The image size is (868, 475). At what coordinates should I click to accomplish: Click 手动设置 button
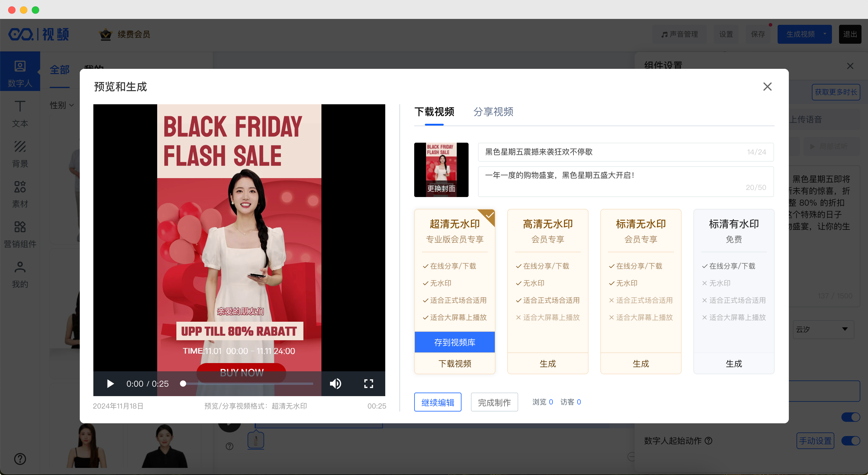point(815,441)
